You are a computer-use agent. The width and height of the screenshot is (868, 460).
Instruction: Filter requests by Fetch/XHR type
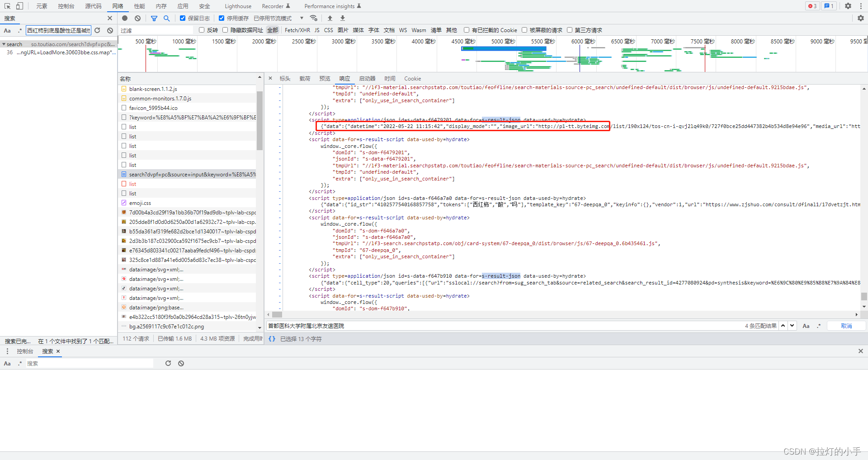[297, 30]
